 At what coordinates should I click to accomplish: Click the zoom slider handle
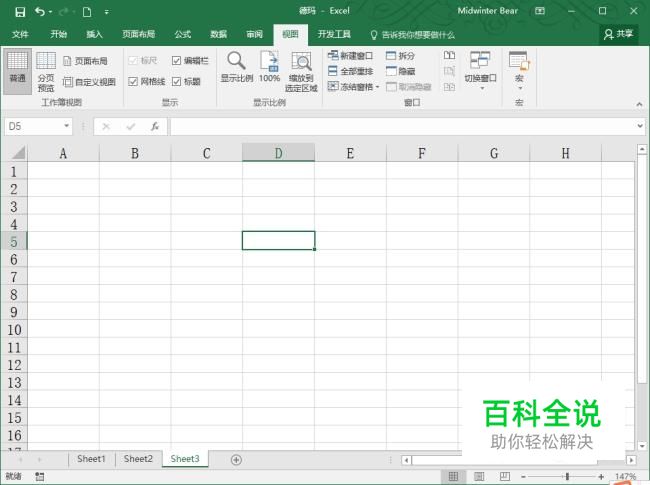pos(567,477)
